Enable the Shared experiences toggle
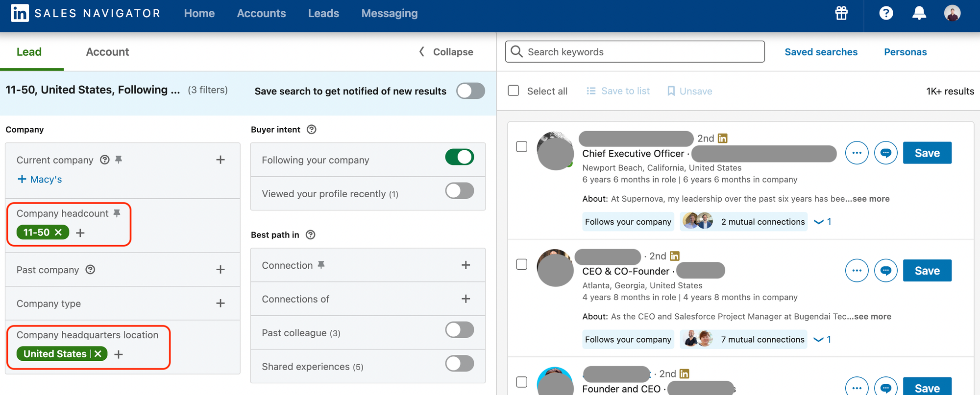 point(460,364)
